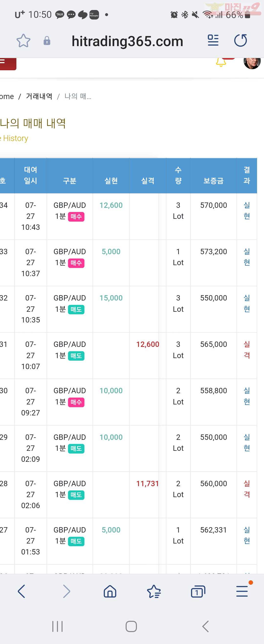264x644 pixels.
Task: Open notifications via the yellow bell icon
Action: pos(221,62)
